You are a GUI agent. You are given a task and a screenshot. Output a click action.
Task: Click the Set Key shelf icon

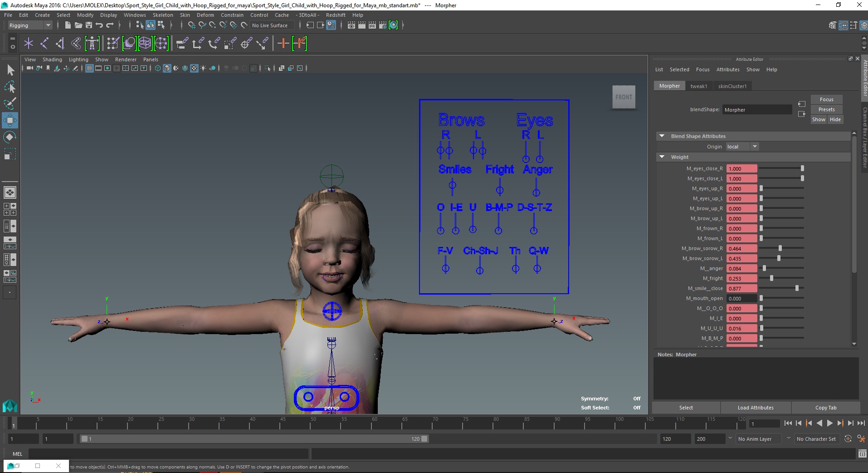tap(283, 44)
